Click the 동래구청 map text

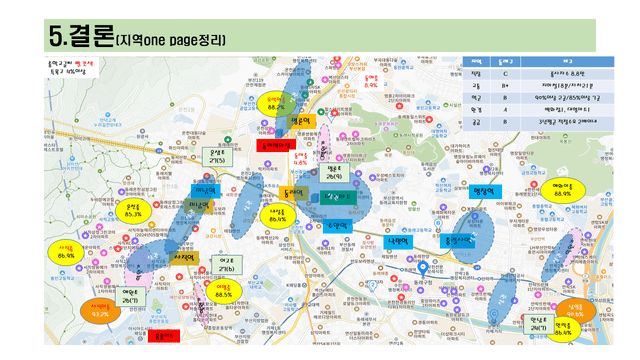coord(423,282)
